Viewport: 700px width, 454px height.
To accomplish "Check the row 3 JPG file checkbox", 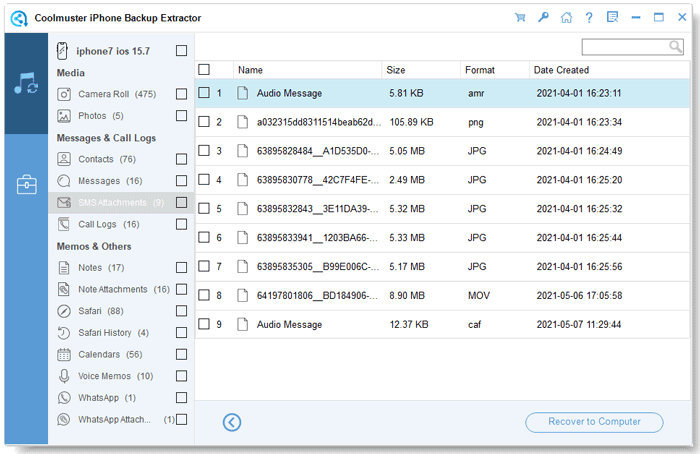I will click(x=204, y=150).
